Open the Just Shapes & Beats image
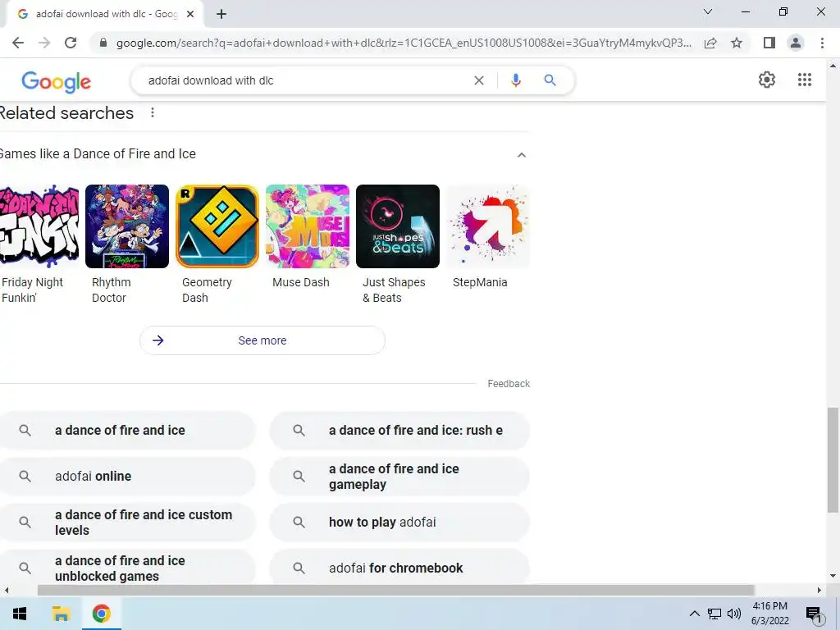The height and width of the screenshot is (630, 840). [398, 226]
